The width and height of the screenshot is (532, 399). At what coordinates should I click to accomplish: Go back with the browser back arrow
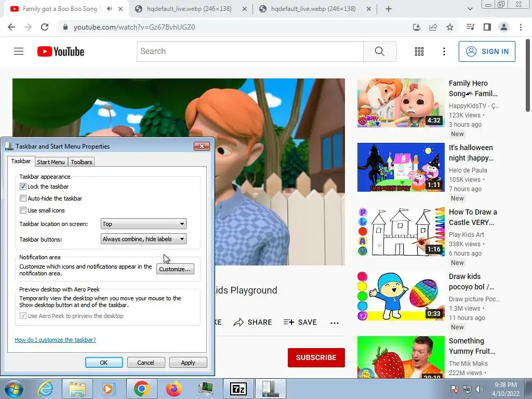coord(11,27)
